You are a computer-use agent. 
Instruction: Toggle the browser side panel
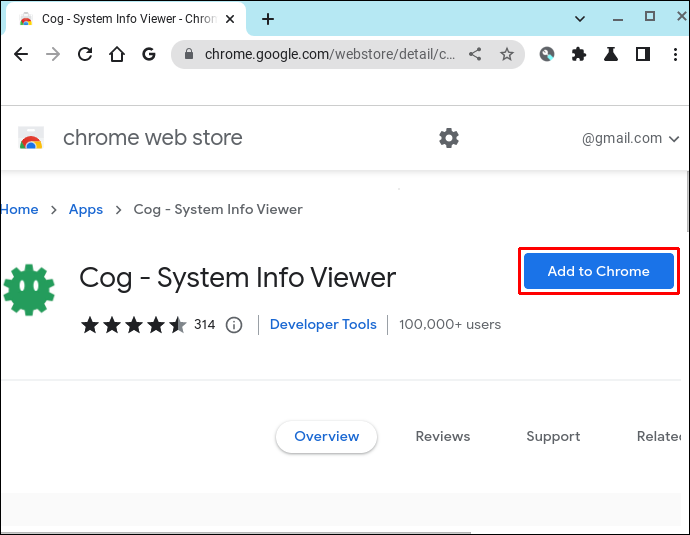point(643,54)
